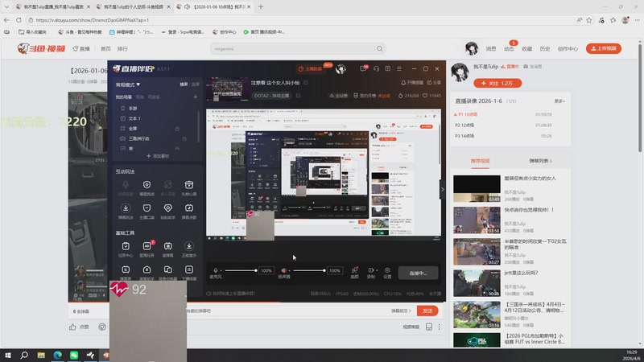This screenshot has width=644, height=362.
Task: Open the browser tab list chevron
Action: [x=6, y=6]
